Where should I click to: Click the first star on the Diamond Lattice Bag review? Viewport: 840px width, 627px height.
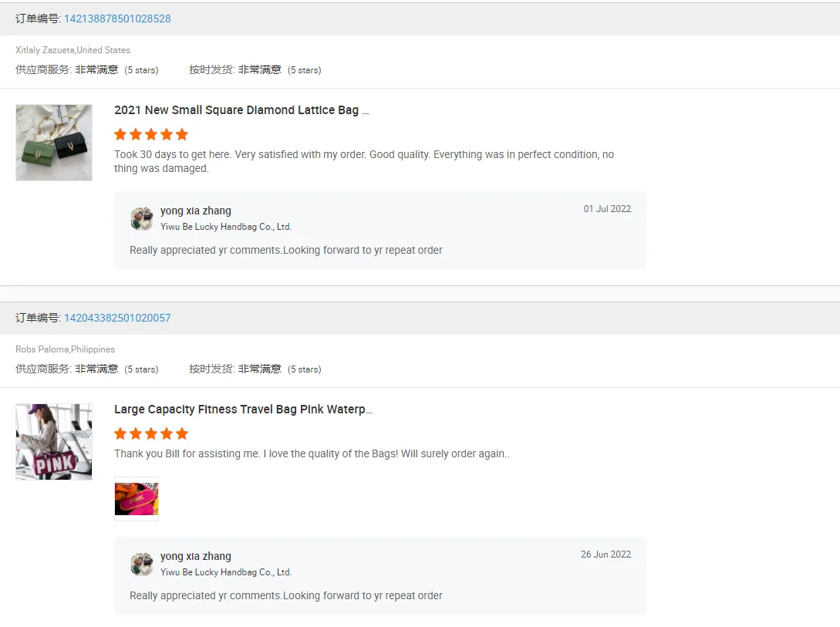point(120,134)
